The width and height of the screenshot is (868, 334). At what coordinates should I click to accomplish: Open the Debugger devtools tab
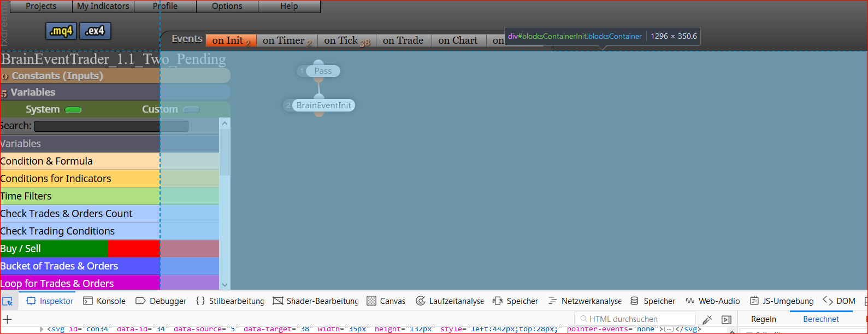(161, 301)
